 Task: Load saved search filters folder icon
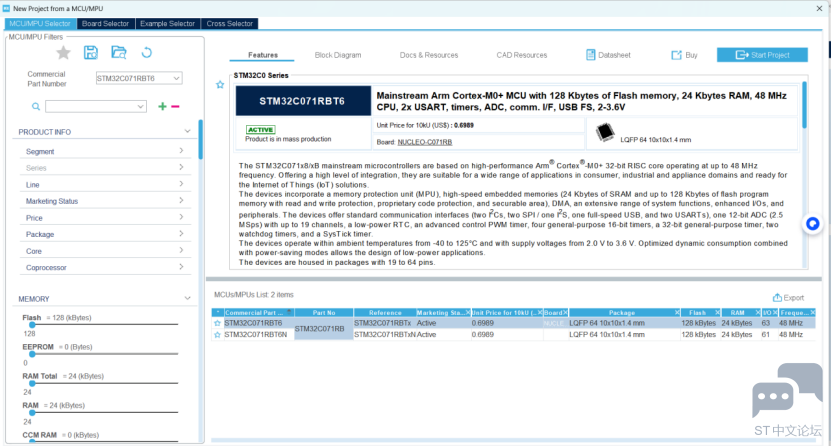tap(119, 52)
